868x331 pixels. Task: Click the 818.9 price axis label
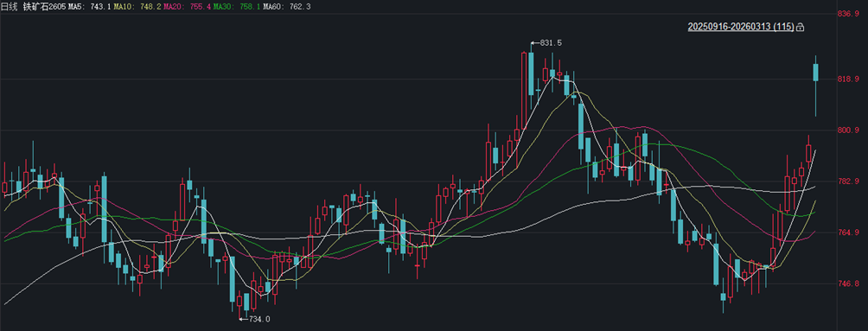click(x=849, y=80)
